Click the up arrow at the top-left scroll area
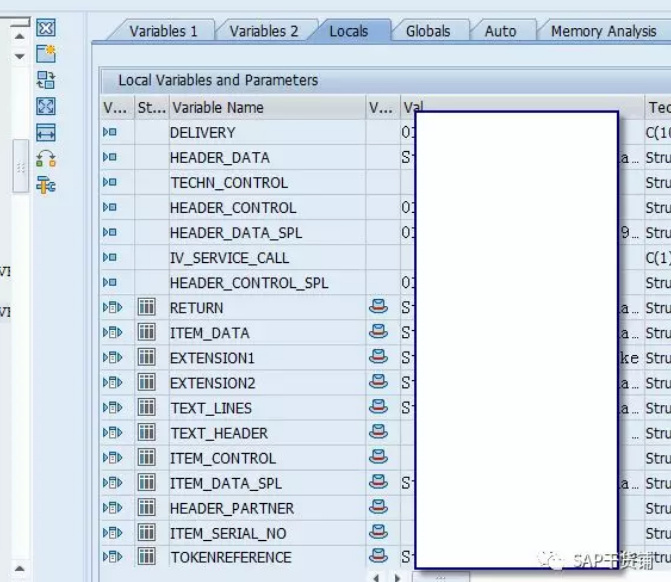The image size is (671, 582). [x=19, y=37]
